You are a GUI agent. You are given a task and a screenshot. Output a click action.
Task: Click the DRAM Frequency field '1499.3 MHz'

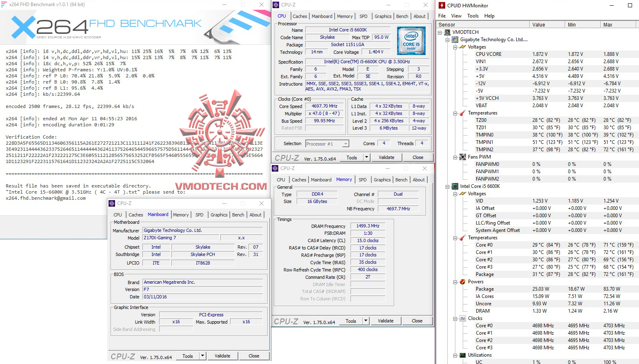pyautogui.click(x=368, y=226)
